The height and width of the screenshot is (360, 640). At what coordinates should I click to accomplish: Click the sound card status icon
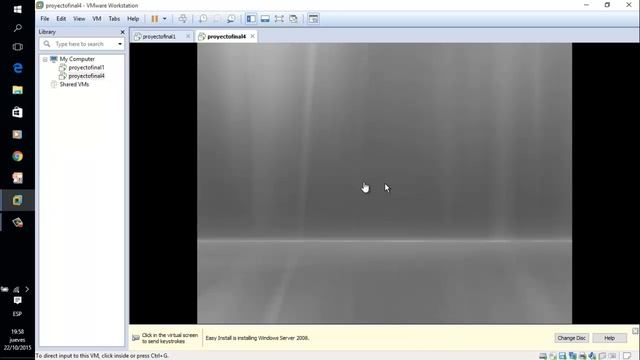point(592,356)
